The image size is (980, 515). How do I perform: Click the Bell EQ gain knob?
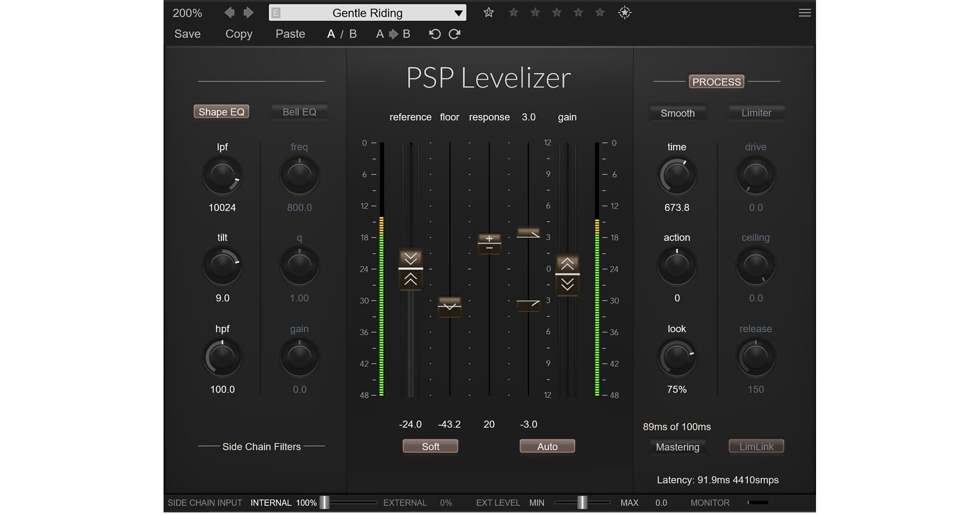[x=299, y=357]
